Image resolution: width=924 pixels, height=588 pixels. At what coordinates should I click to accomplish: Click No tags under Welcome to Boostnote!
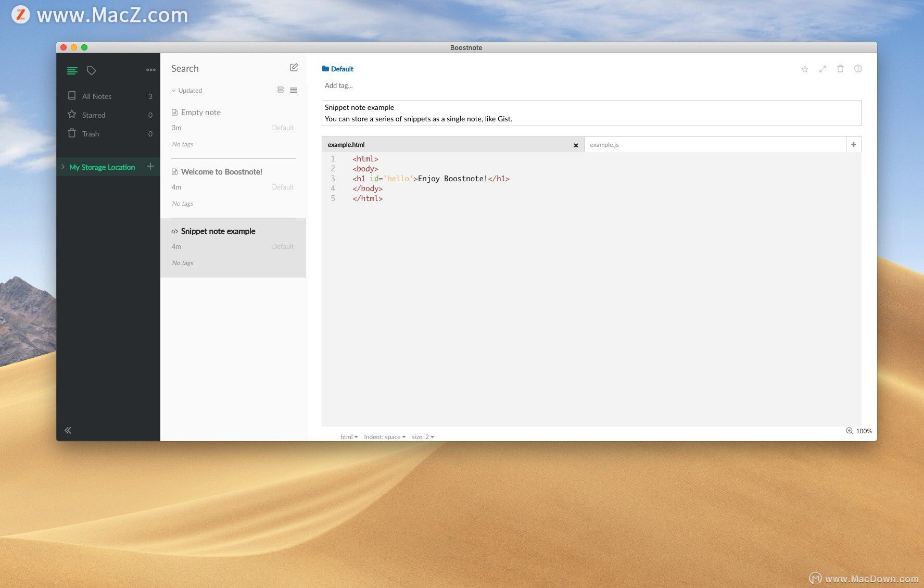pyautogui.click(x=183, y=204)
